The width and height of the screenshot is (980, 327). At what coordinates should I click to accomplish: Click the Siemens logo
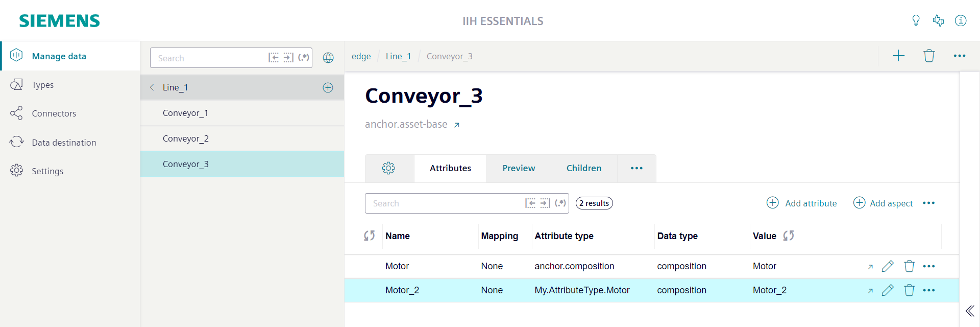(x=60, y=21)
